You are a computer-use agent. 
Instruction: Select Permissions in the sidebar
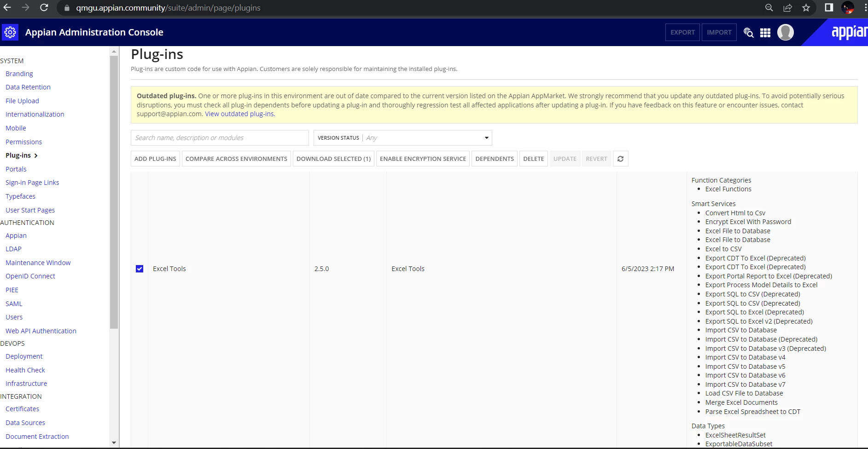tap(24, 142)
